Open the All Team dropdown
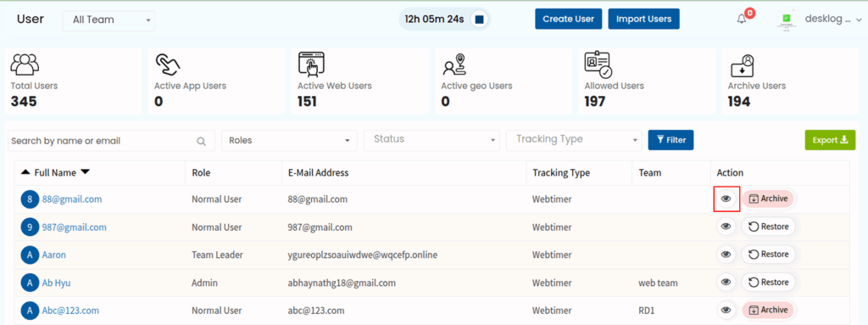868x325 pixels. pos(109,20)
